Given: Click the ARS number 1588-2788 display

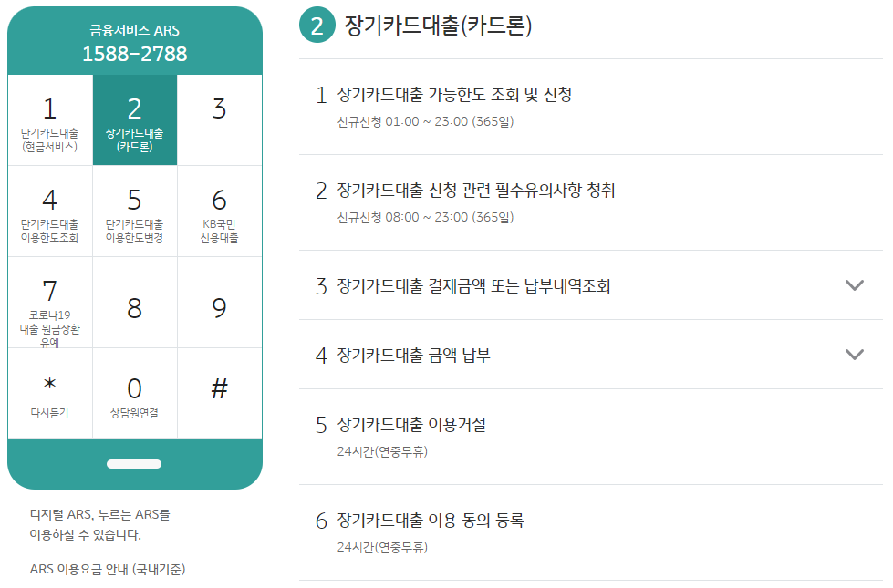Looking at the screenshot, I should click(134, 52).
